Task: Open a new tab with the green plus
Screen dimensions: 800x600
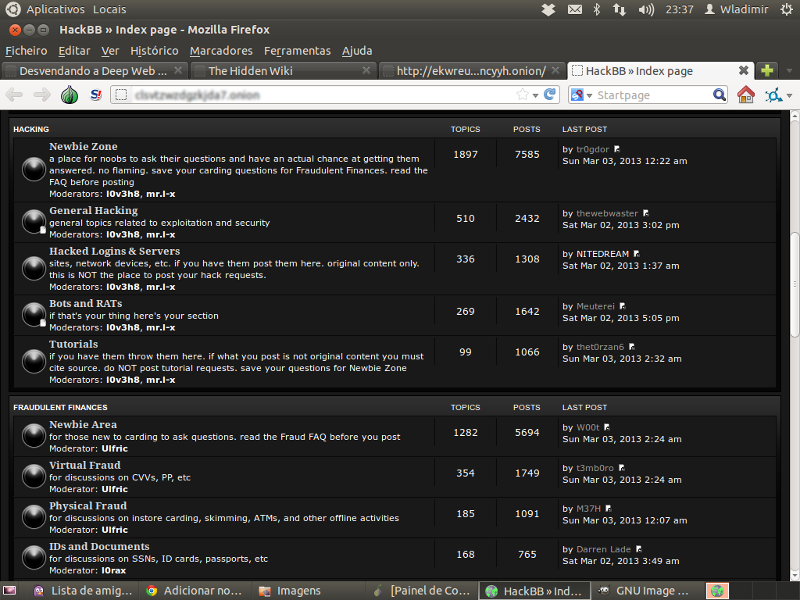Action: pyautogui.click(x=767, y=70)
